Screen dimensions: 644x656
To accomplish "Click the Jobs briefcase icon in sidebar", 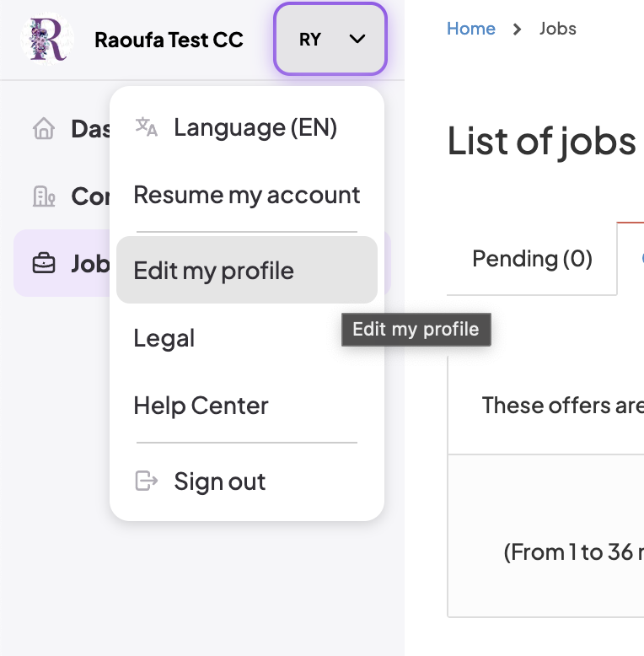I will [x=43, y=264].
